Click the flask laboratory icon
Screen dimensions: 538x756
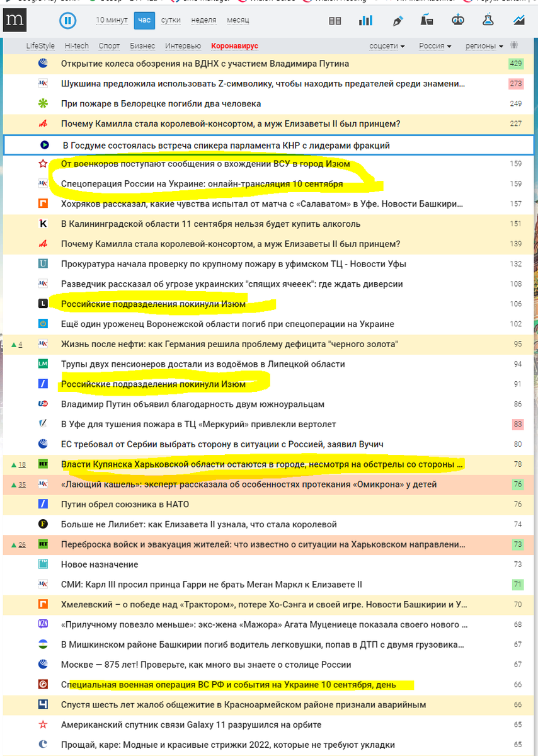point(488,20)
